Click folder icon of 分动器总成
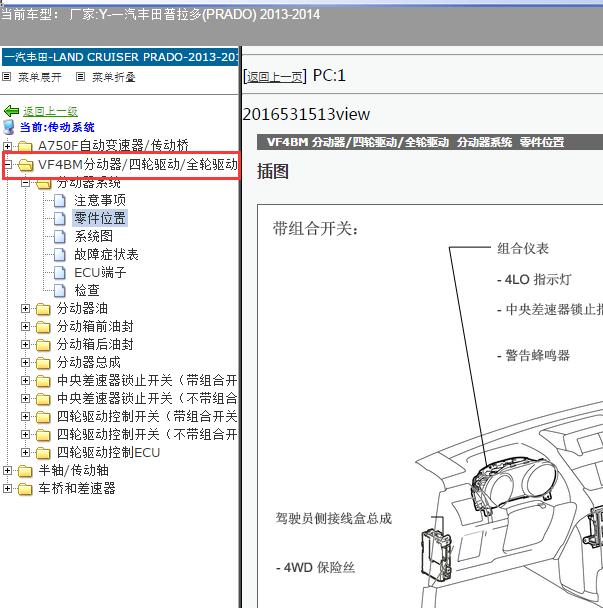Viewport: 603px width, 608px height. pos(43,363)
